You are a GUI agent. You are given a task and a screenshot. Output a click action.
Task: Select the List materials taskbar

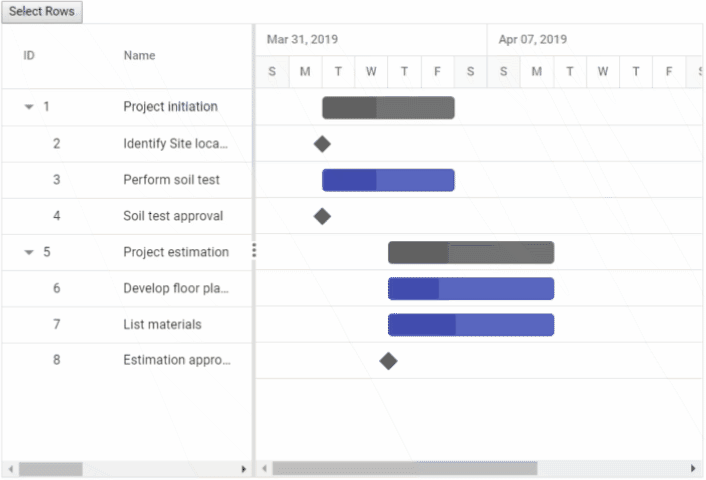tap(470, 325)
